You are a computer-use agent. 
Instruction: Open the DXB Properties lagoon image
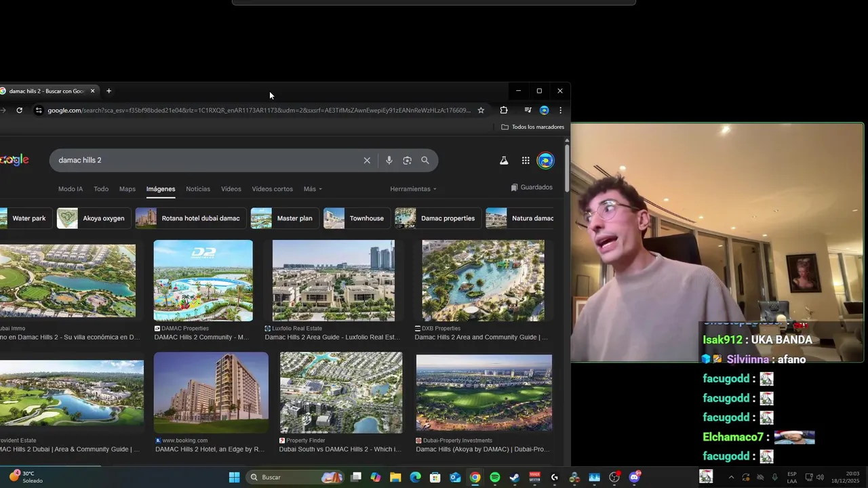tap(483, 281)
